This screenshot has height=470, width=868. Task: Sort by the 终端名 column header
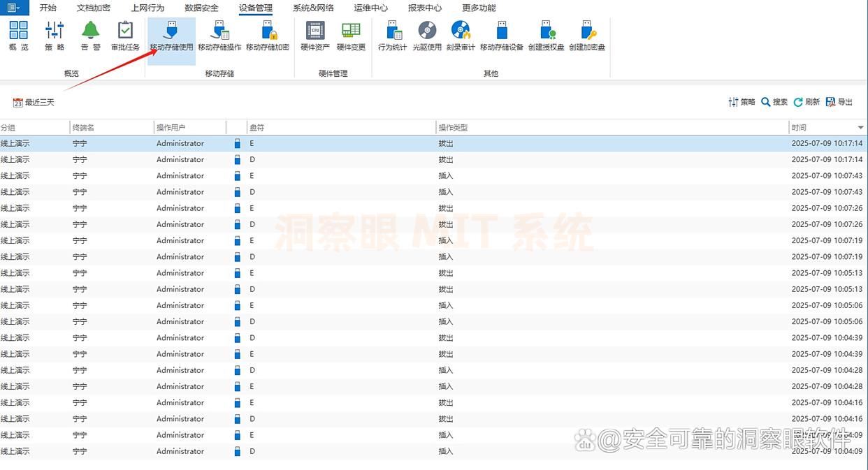point(112,128)
